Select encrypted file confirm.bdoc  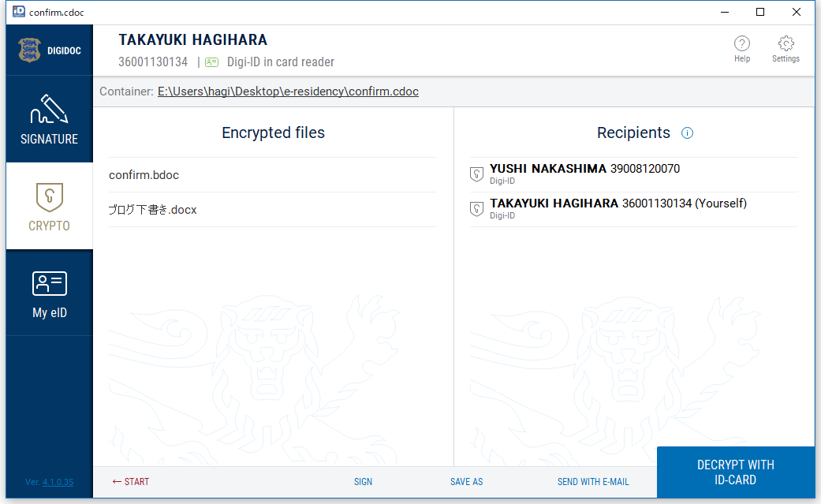[x=273, y=175]
